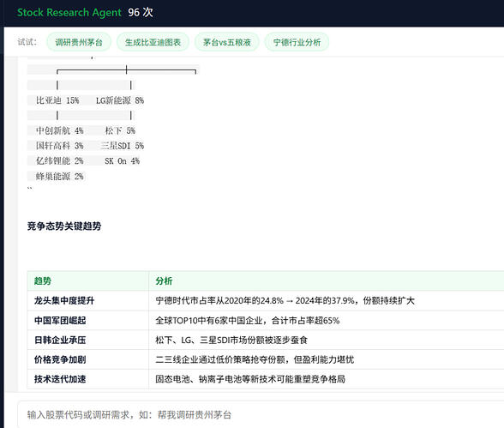Click the 生成比亚迪图表 suggestion chip

[x=153, y=42]
